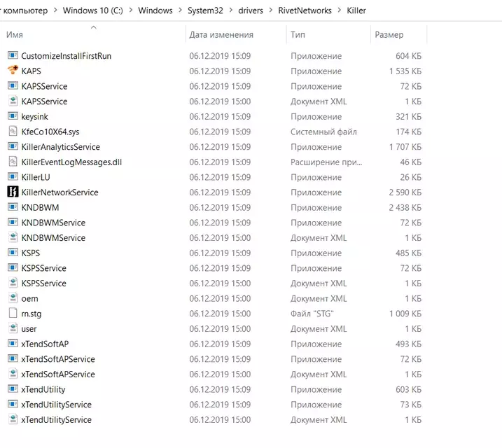Select the blank rn.stg file icon

13,314
